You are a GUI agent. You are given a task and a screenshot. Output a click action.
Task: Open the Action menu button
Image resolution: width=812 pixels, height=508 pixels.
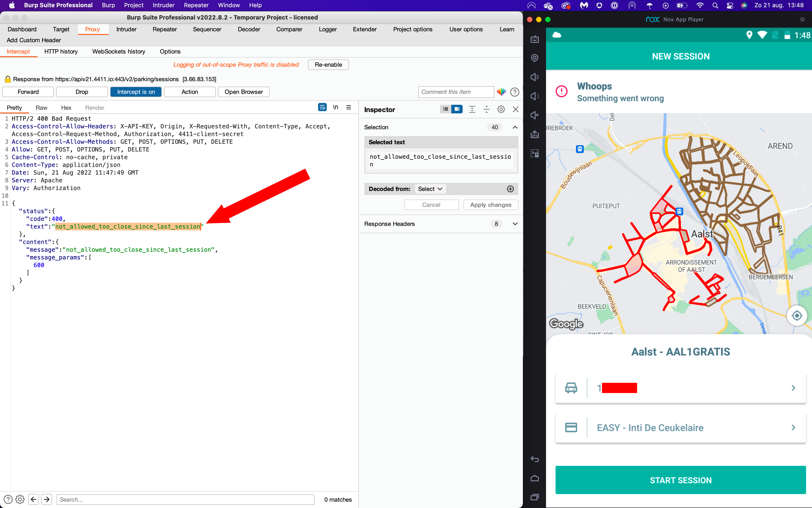pos(190,92)
